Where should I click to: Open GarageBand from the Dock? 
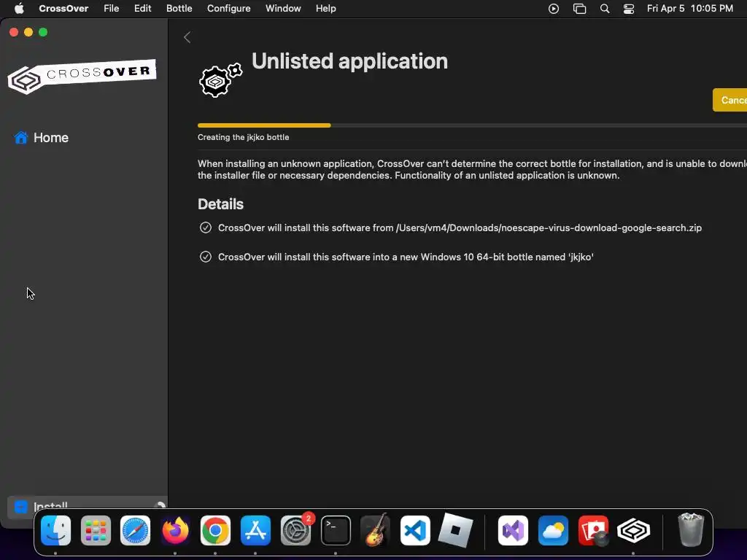[x=376, y=530]
